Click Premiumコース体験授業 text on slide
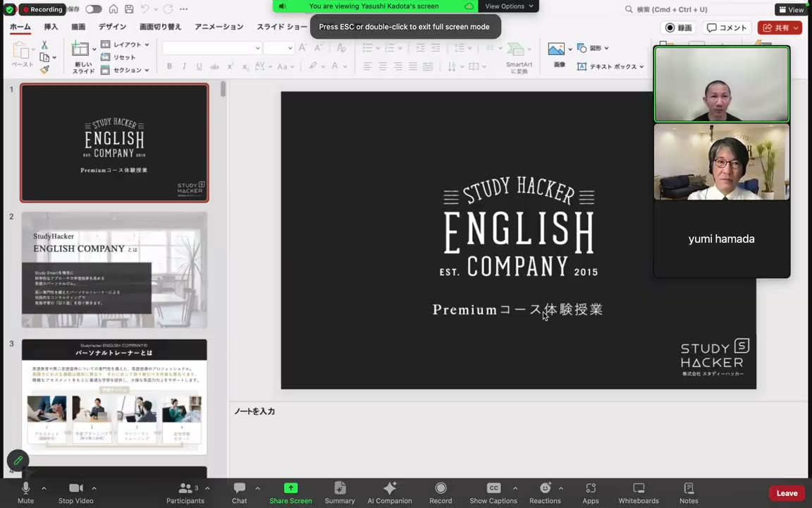The image size is (812, 508). tap(518, 310)
